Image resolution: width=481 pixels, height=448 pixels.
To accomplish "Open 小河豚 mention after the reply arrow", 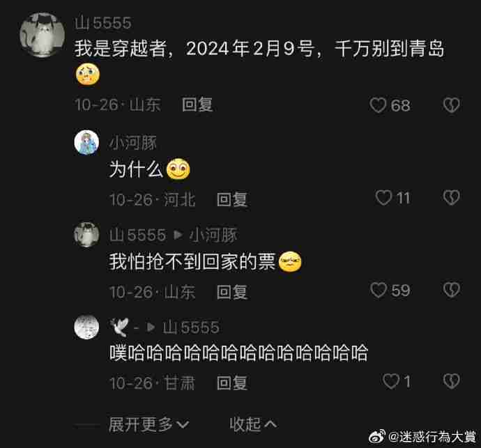I will click(x=213, y=235).
